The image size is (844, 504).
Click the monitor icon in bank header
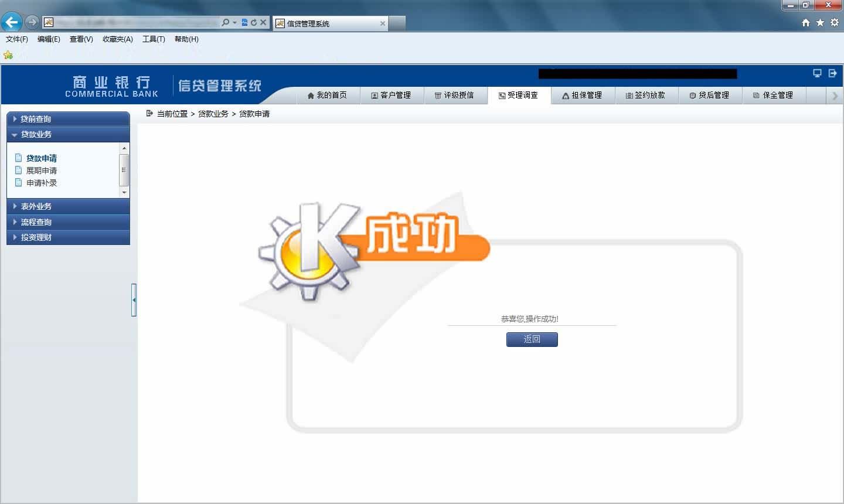(x=817, y=73)
